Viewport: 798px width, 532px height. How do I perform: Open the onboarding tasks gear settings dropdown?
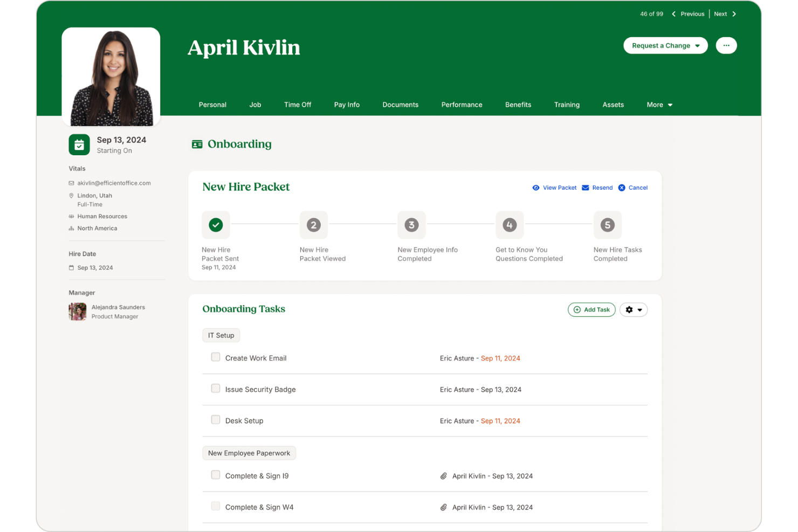pos(634,309)
